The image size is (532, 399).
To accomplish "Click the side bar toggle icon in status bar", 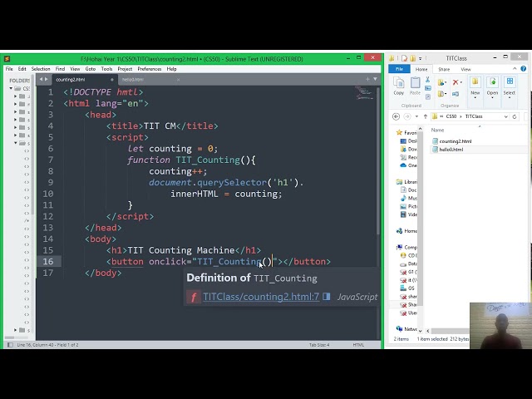I will tap(10, 345).
